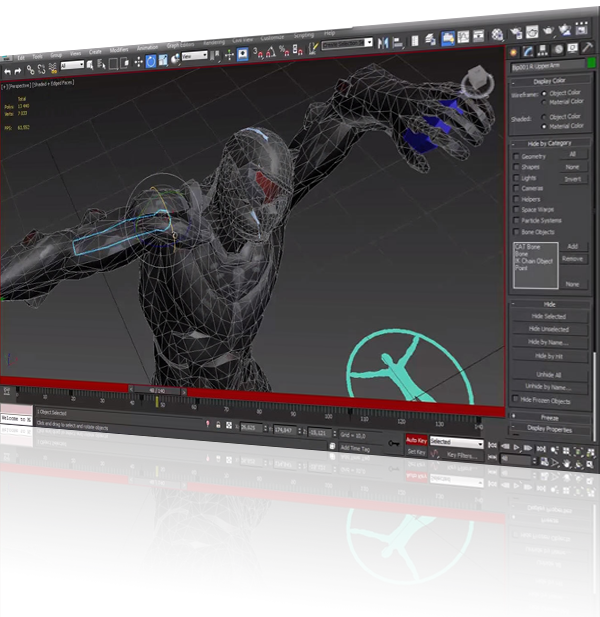Click the Mirror tool icon
This screenshot has width=600, height=617.
382,43
